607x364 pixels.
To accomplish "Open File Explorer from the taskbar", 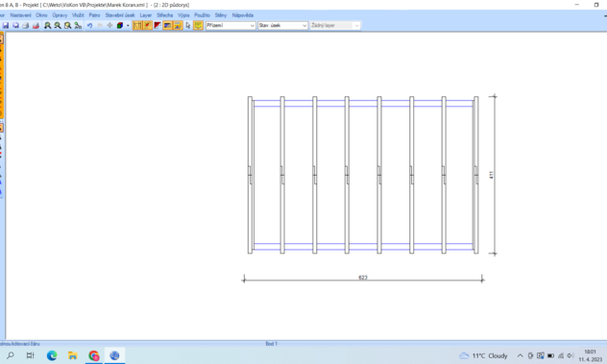I will 73,355.
